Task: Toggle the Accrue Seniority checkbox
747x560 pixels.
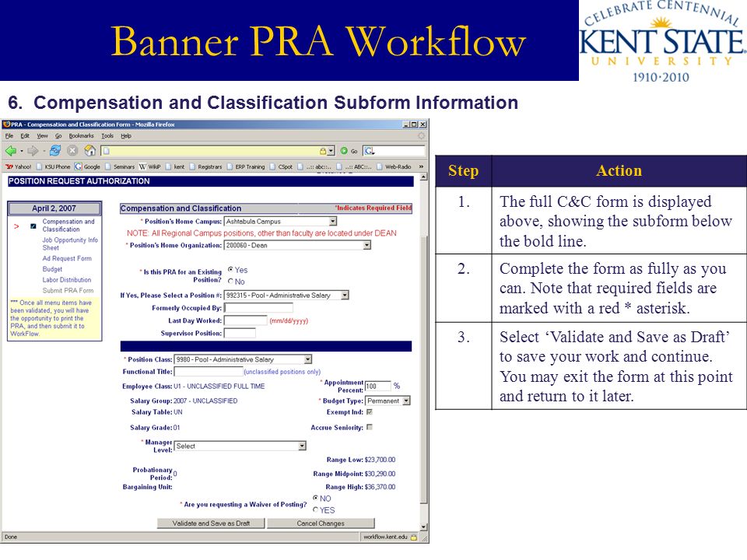Action: [369, 427]
